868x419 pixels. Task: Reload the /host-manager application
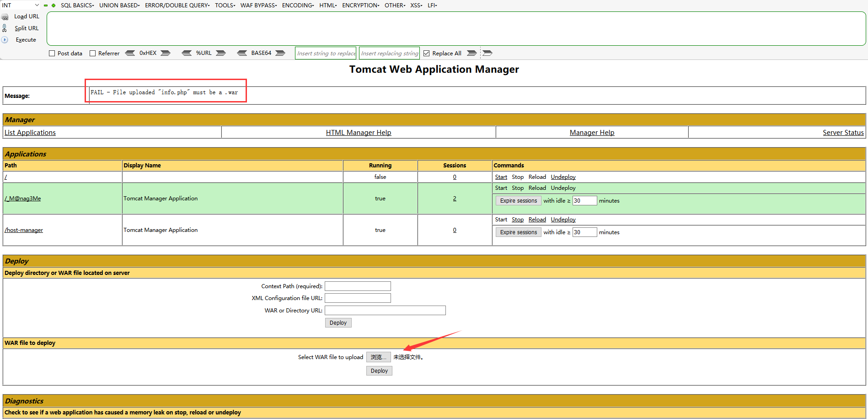(537, 220)
